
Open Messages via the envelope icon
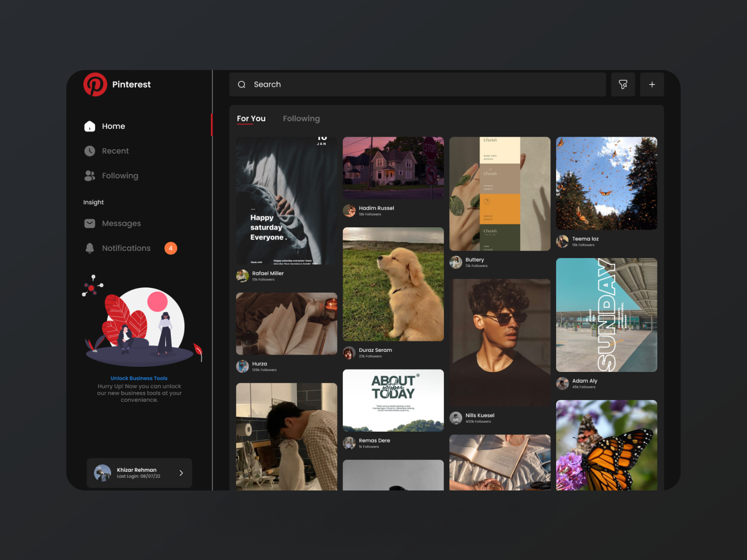click(89, 224)
